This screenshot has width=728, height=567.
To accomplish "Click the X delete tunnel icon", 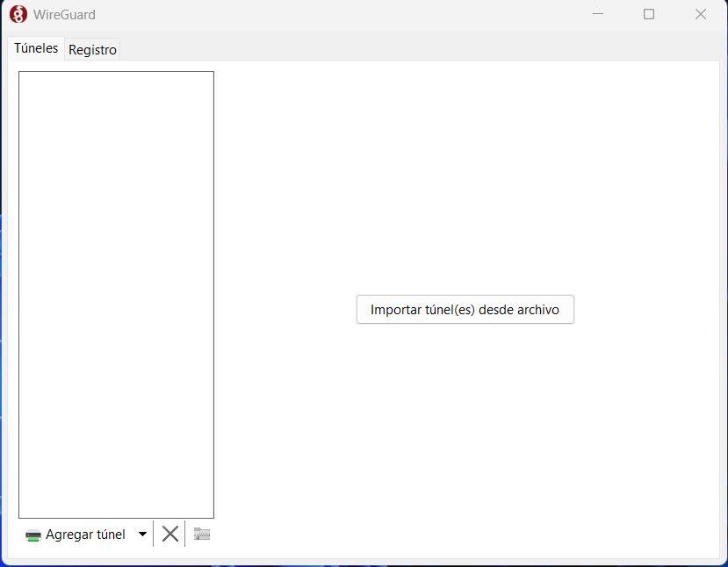I will tap(170, 534).
